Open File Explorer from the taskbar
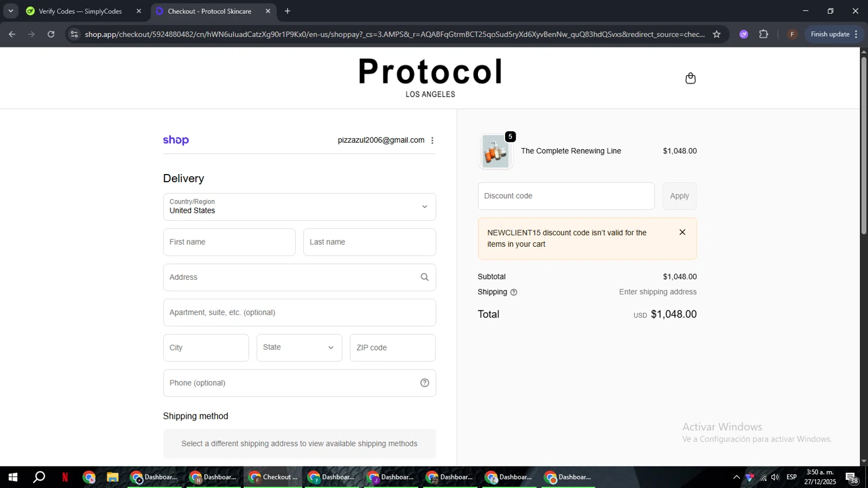Screen dimensions: 868x488 click(112, 477)
